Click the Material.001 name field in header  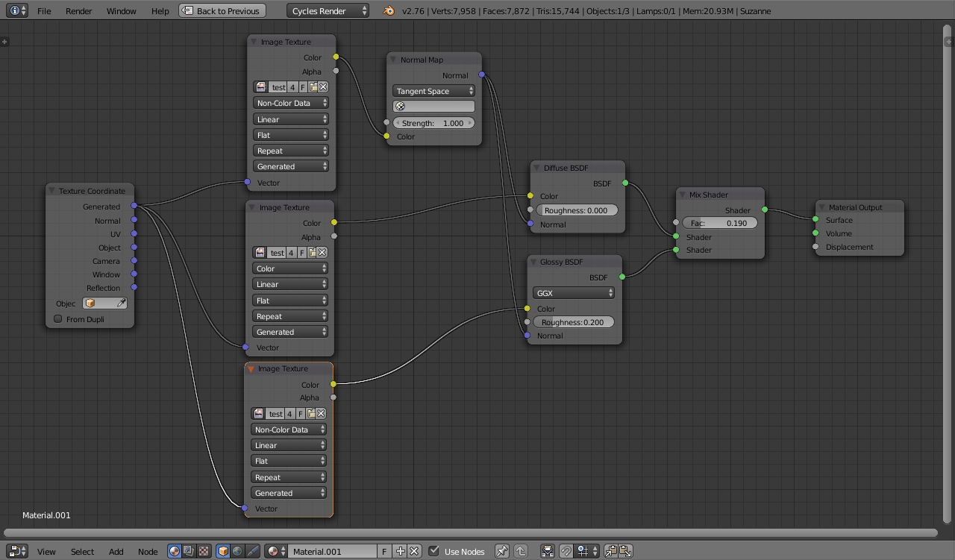point(332,551)
